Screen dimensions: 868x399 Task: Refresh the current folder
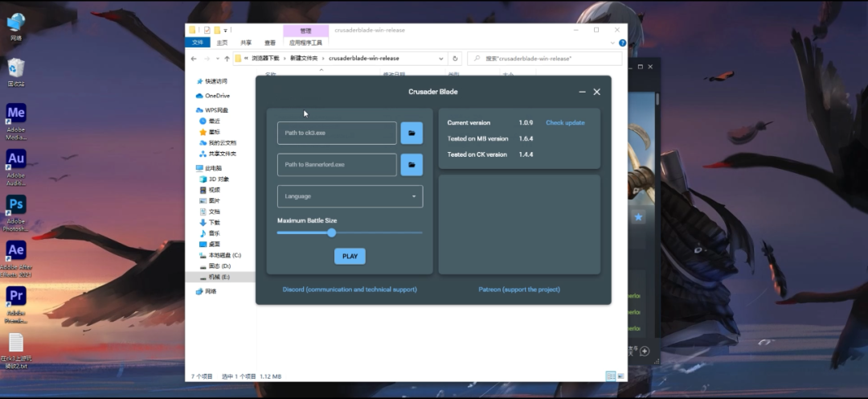pyautogui.click(x=455, y=58)
